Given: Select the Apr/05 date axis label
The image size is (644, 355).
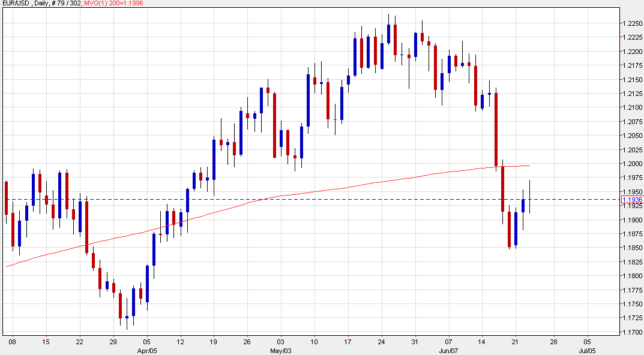Looking at the screenshot, I should pos(147,349).
